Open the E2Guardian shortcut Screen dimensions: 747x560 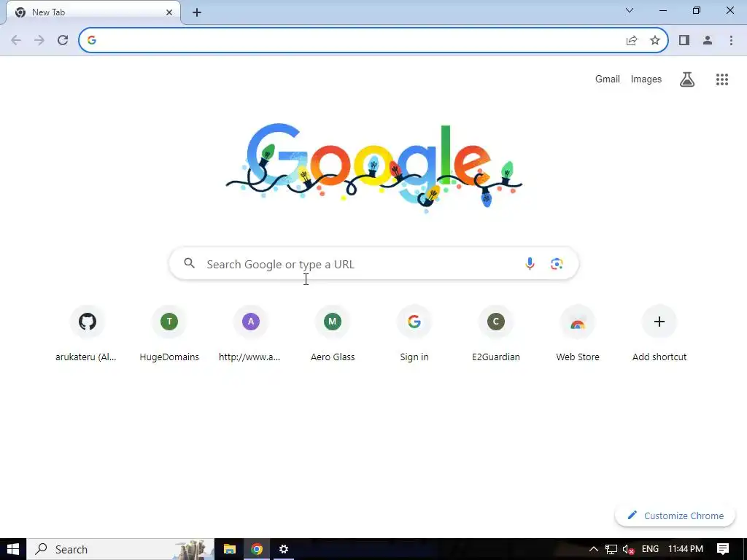click(496, 332)
